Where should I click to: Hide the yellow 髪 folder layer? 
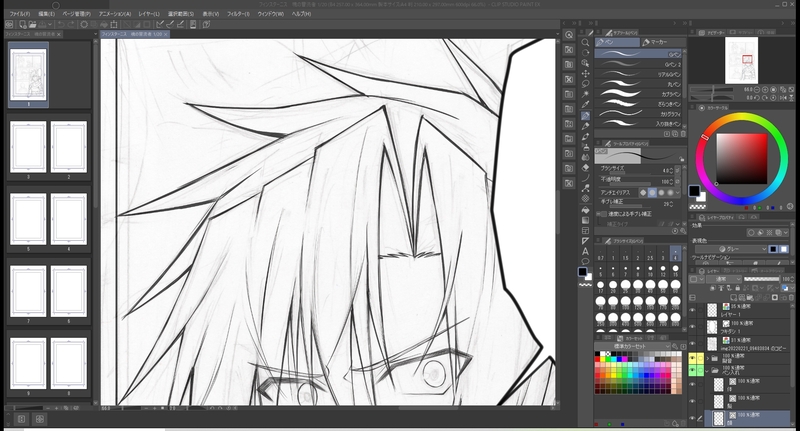[692, 358]
